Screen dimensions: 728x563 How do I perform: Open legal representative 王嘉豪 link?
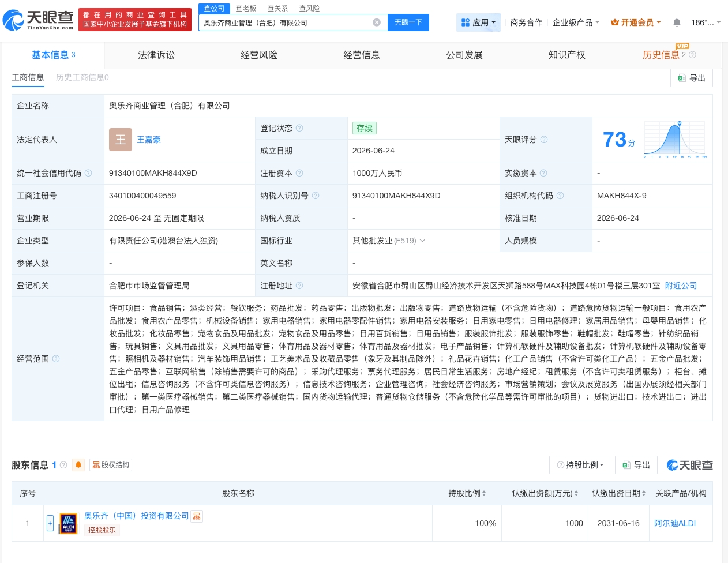(x=149, y=140)
